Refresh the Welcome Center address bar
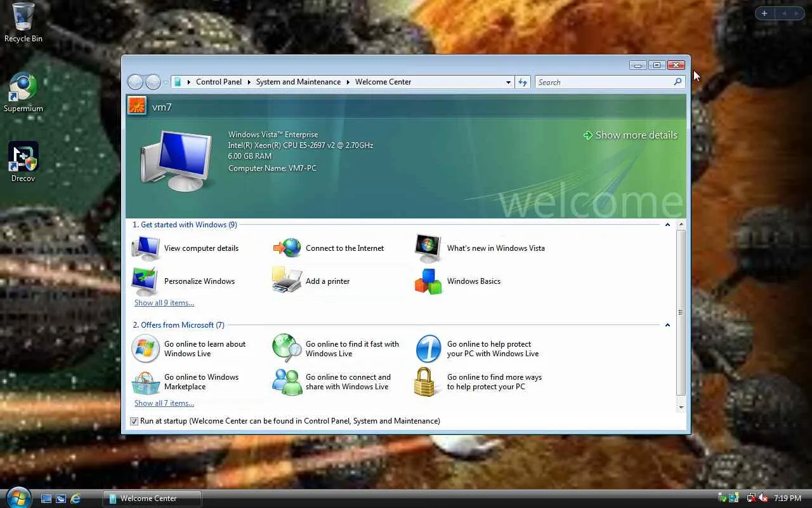The width and height of the screenshot is (812, 508). 522,82
